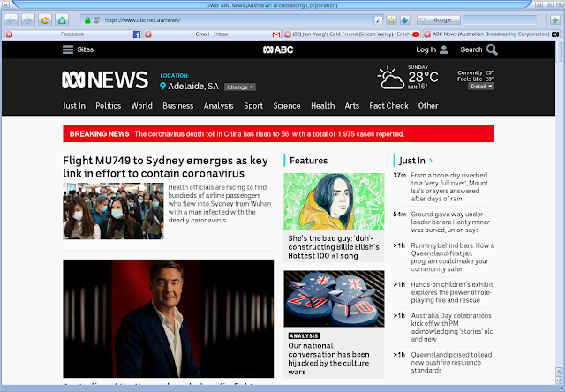Open the Arts section
The image size is (565, 392).
351,106
